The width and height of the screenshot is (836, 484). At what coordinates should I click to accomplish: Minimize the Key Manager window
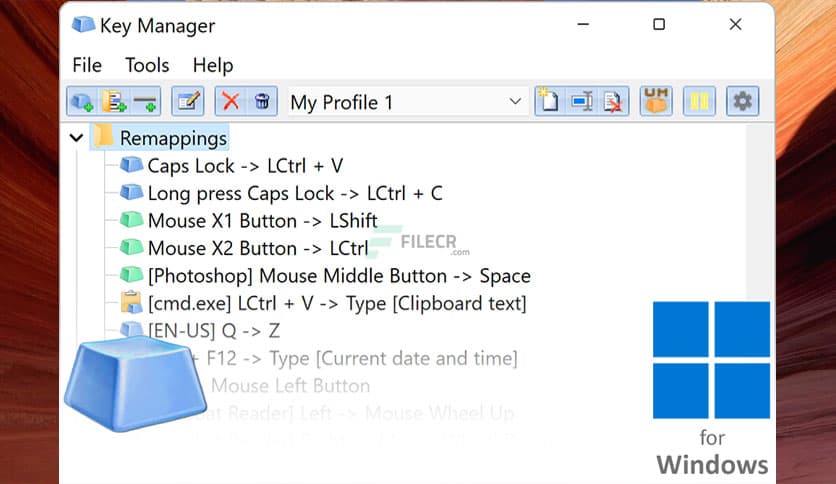[x=583, y=25]
